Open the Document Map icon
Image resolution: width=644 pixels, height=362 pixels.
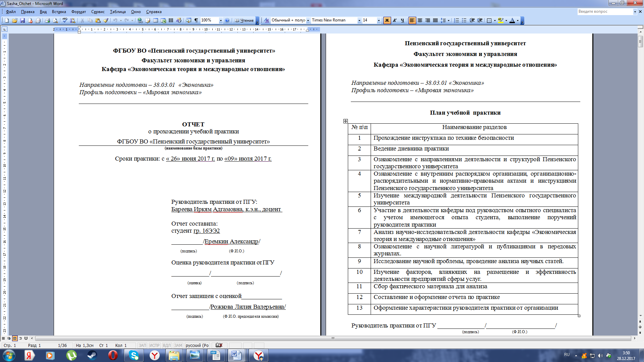coord(189,20)
